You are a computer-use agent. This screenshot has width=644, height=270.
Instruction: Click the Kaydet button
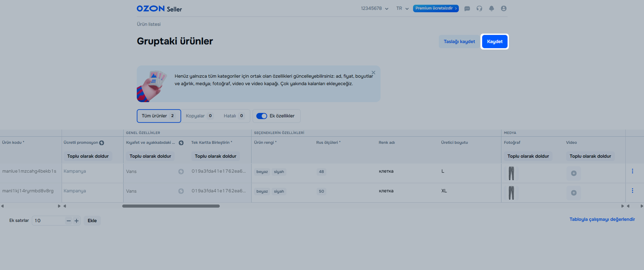(x=494, y=42)
